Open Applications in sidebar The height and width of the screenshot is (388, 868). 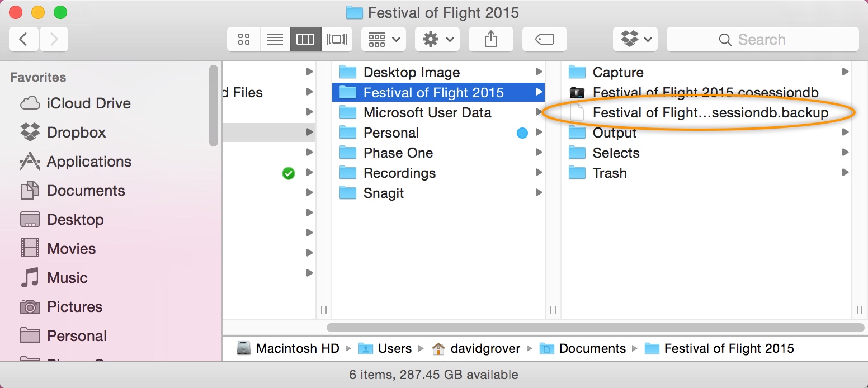pyautogui.click(x=76, y=162)
